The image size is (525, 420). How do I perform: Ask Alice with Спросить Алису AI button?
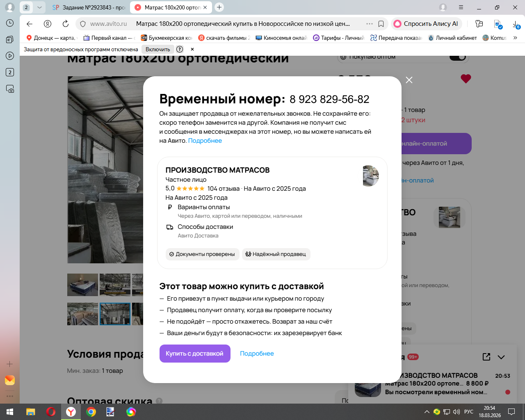[427, 24]
